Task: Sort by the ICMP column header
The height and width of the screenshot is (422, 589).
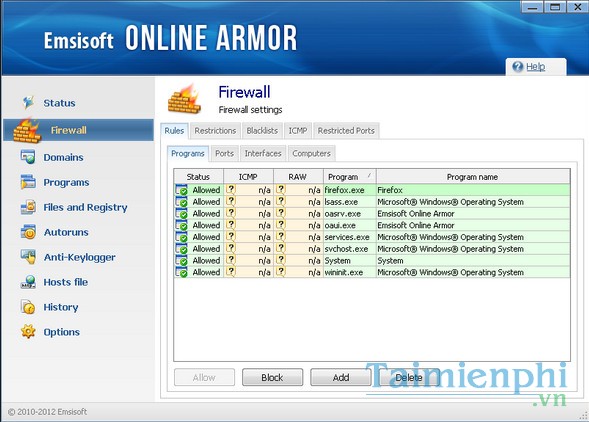Action: (x=248, y=177)
